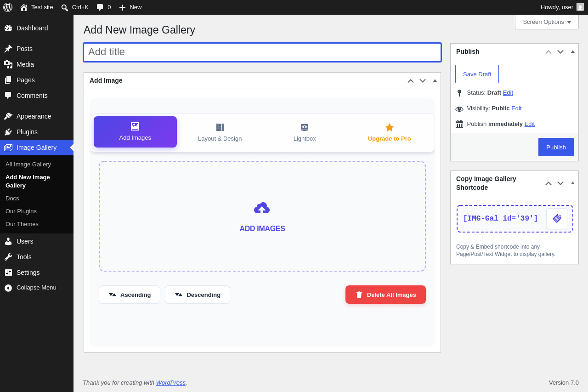Move Add Image panel down
Image resolution: width=588 pixels, height=392 pixels.
click(x=423, y=81)
